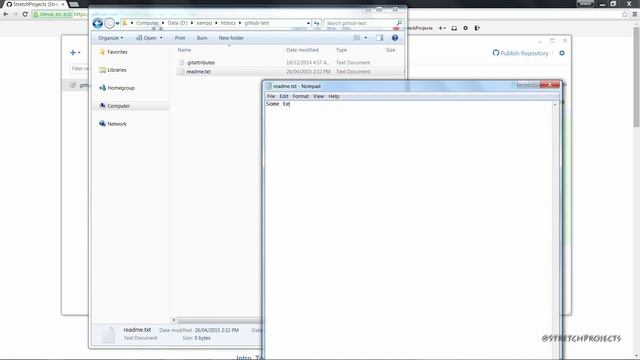Click the htdocs breadcrumb segment
This screenshot has width=640, height=360.
(x=228, y=23)
